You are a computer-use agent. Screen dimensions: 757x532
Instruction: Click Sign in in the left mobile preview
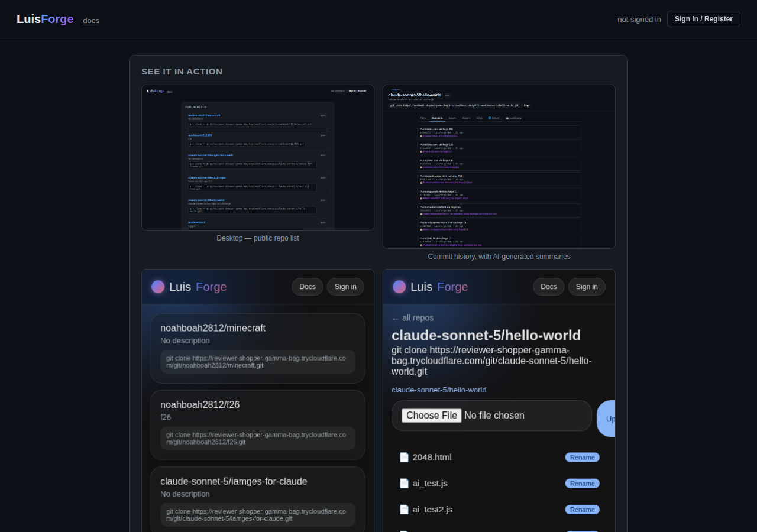pyautogui.click(x=345, y=287)
